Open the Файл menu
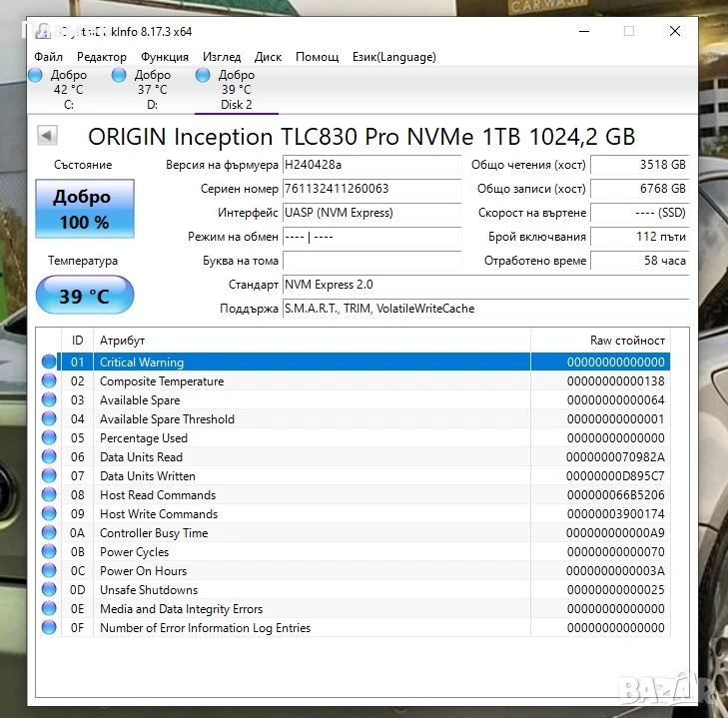Screen dimensions: 728x718 [x=48, y=57]
